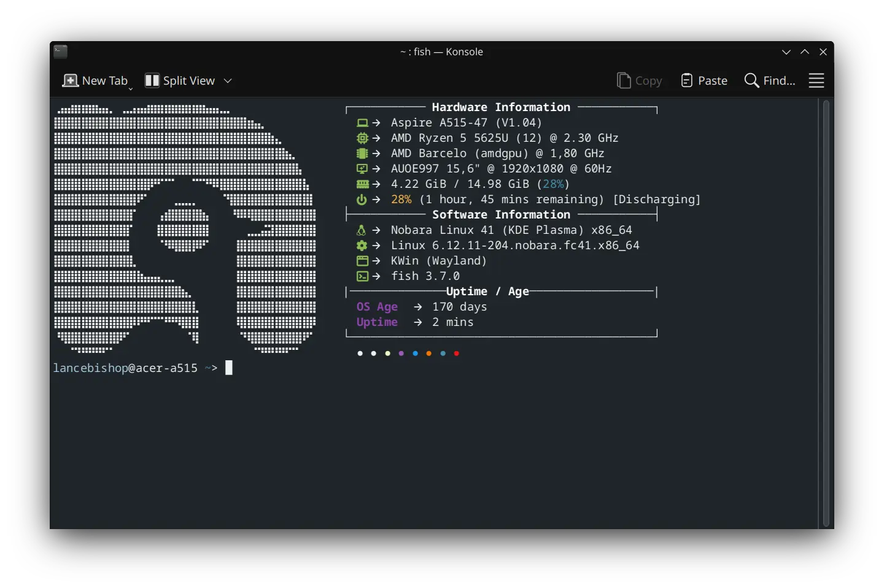This screenshot has height=588, width=884.
Task: Click the CPU chip icon beside AMD Ryzen
Action: pos(362,138)
